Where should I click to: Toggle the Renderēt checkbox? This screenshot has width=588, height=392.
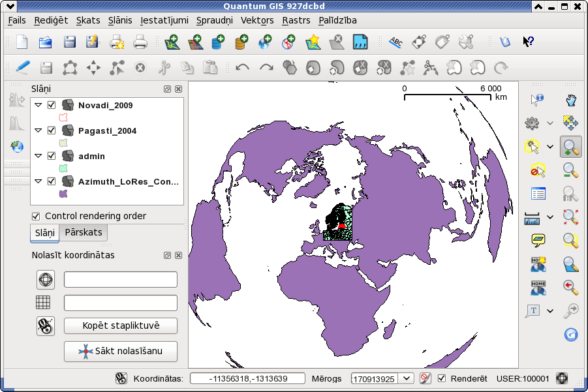tap(442, 378)
